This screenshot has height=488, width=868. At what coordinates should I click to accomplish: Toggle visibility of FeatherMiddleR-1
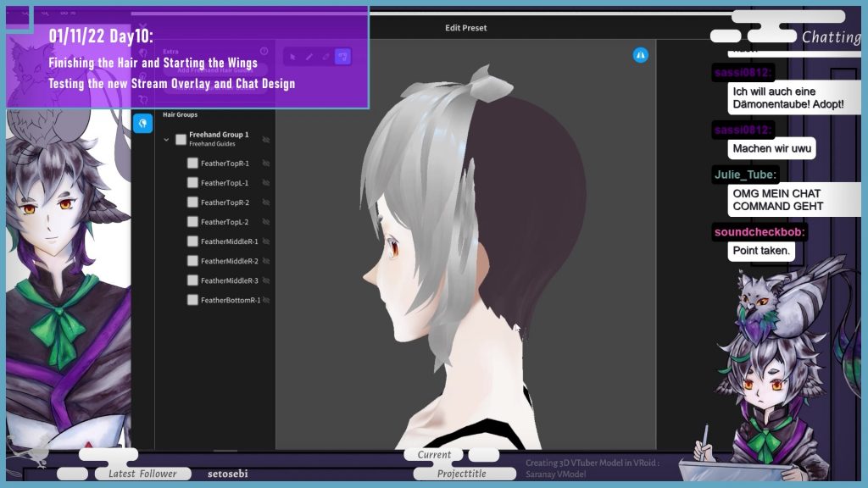click(266, 241)
